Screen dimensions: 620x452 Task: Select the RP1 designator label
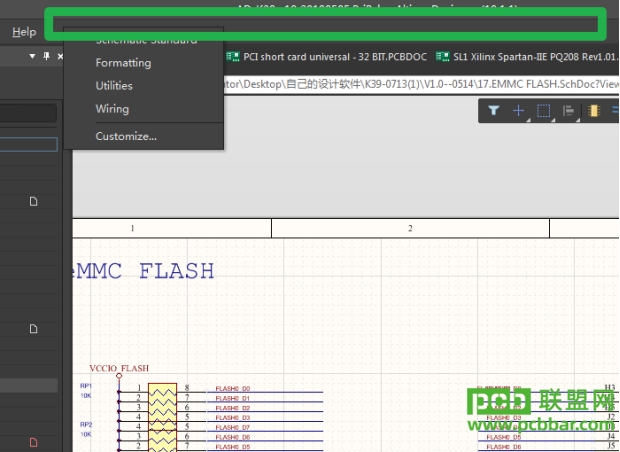click(86, 386)
